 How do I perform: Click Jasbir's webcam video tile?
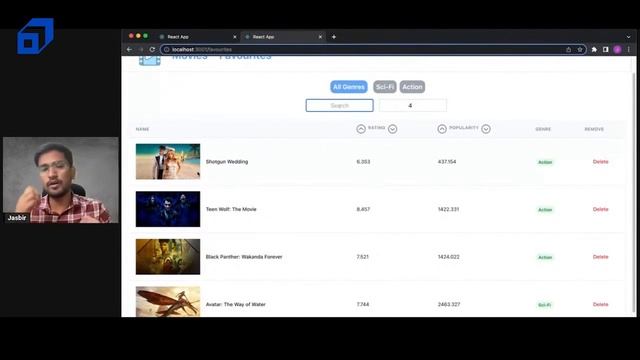pos(61,180)
